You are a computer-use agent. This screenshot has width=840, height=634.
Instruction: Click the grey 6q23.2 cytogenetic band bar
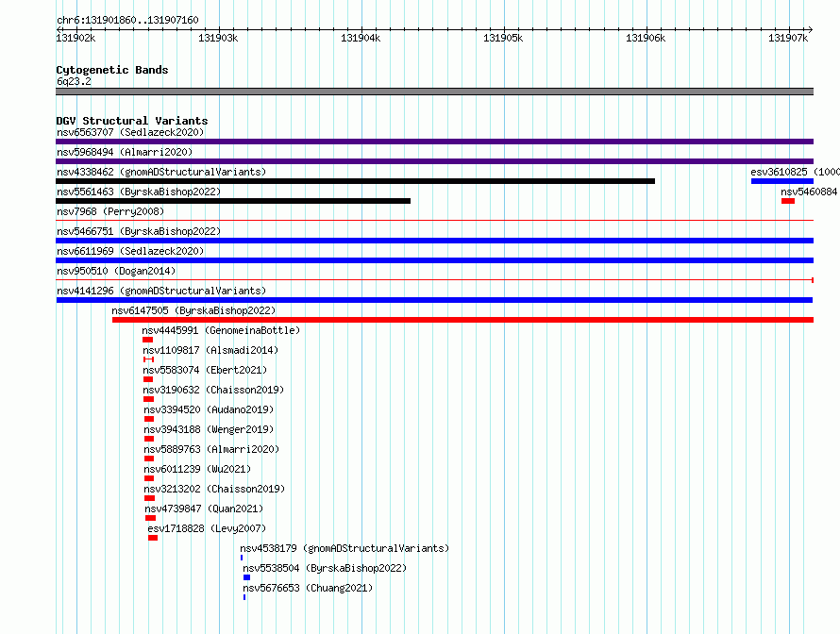[434, 92]
